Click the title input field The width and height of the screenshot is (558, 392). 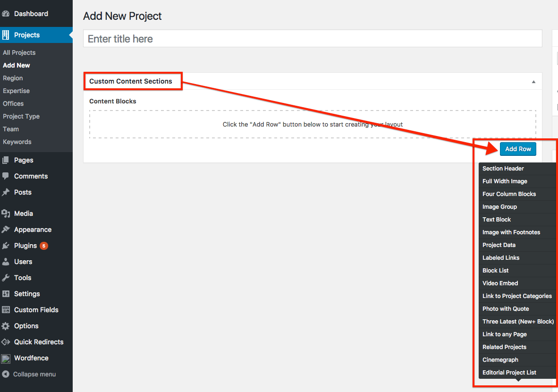tap(312, 39)
